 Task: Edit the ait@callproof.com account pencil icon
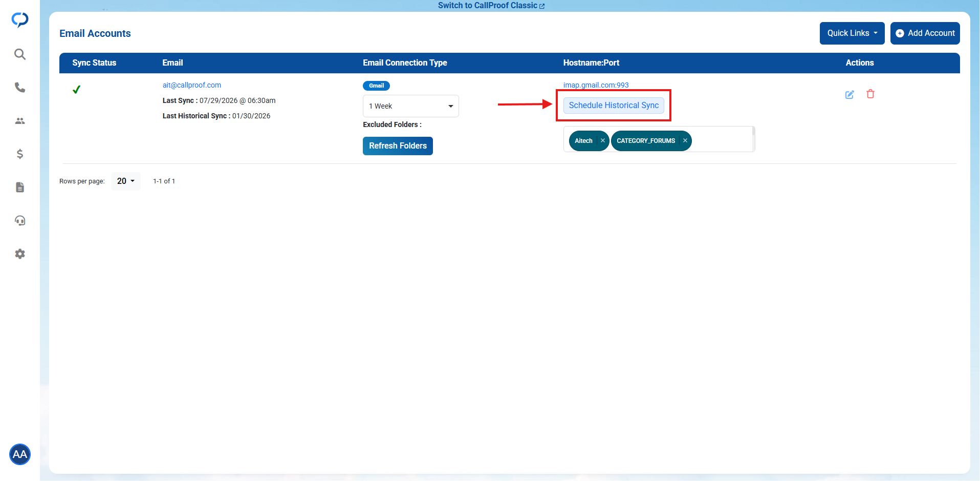(850, 94)
